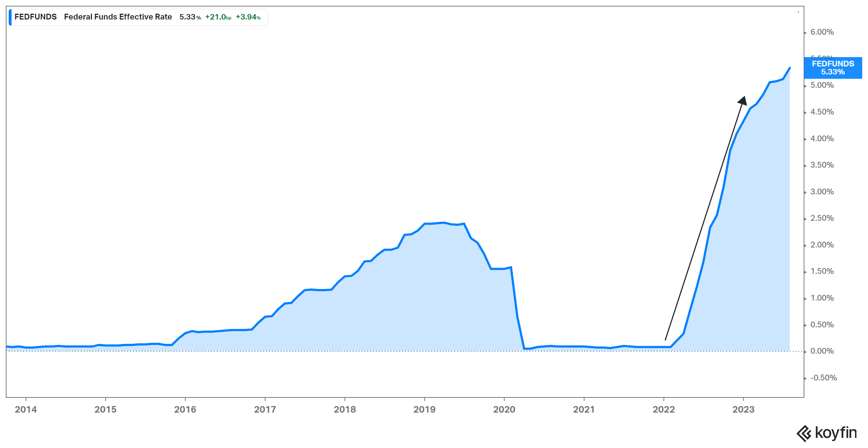This screenshot has height=448, width=868.
Task: Click the blue legend color bar
Action: tap(10, 17)
